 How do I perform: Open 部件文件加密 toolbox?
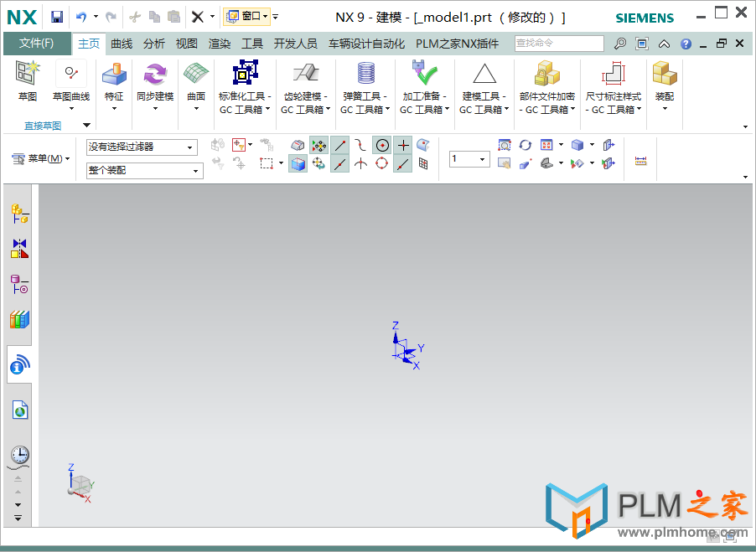tap(547, 87)
